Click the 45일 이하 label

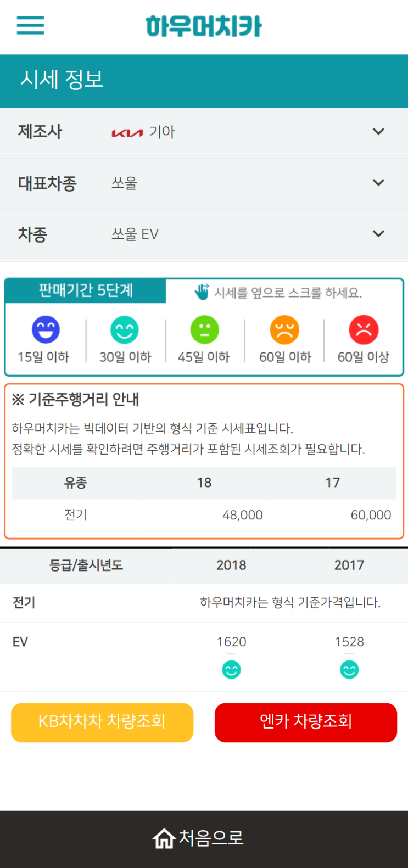coord(204,357)
